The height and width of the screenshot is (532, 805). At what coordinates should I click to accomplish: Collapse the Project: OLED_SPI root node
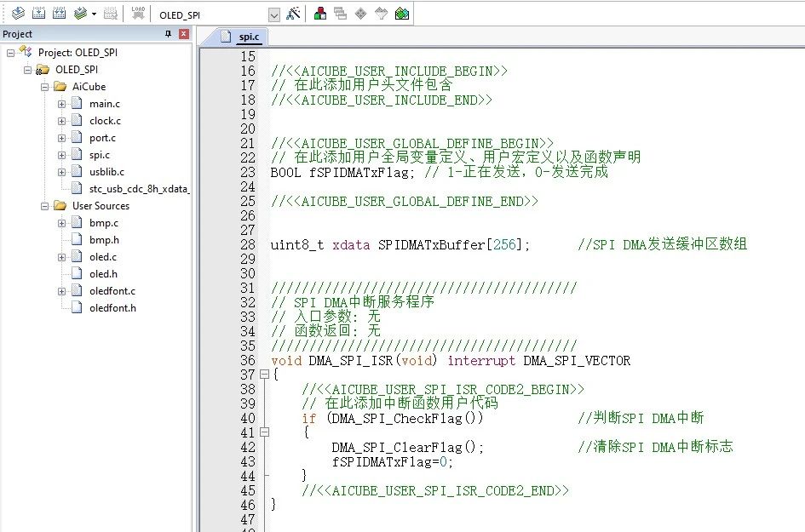pos(11,53)
